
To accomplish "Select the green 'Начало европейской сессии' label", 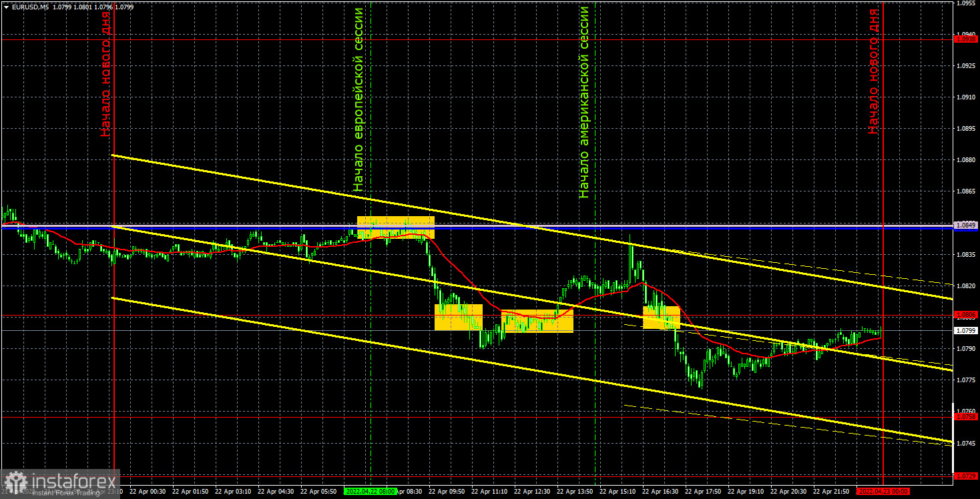I will 359,99.
